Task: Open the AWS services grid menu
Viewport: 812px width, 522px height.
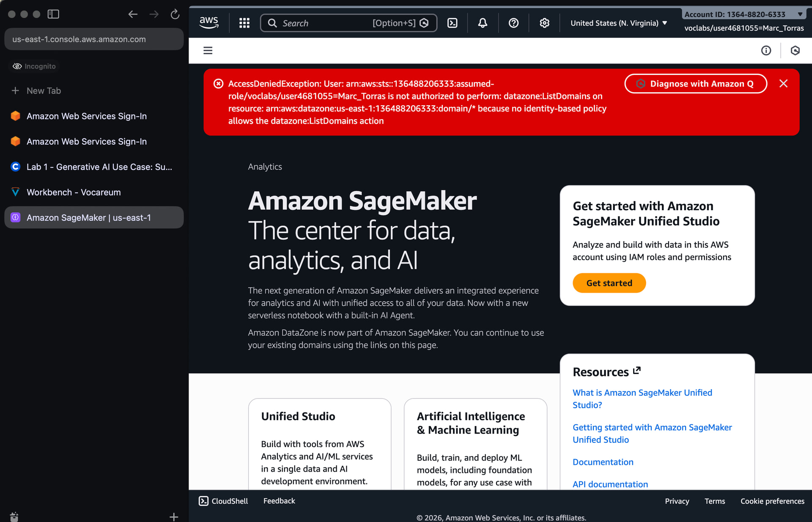Action: [x=244, y=23]
